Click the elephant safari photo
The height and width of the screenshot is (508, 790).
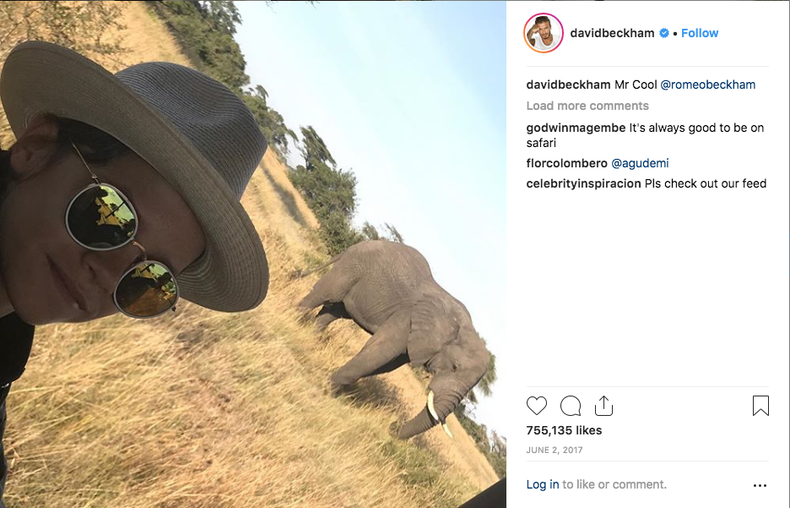(252, 254)
